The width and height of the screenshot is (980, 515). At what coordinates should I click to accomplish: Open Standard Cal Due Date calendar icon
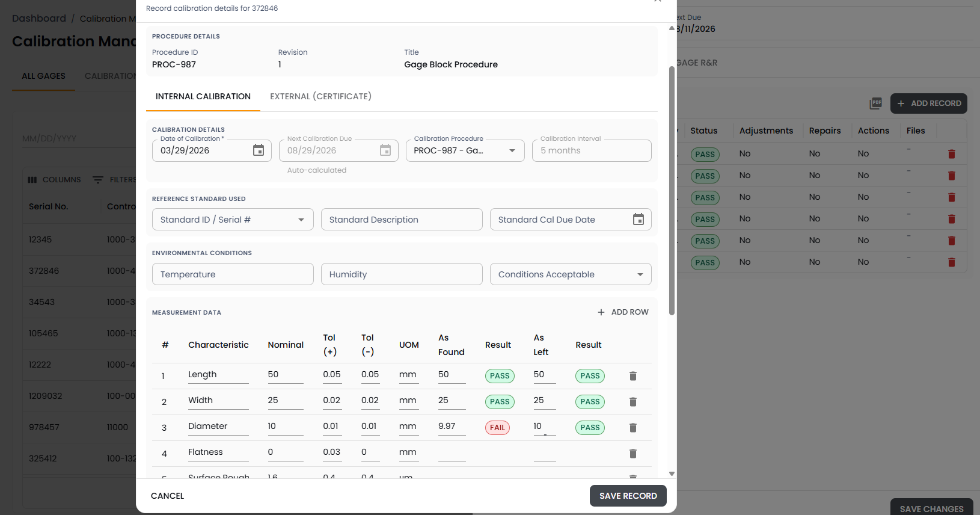pos(638,220)
